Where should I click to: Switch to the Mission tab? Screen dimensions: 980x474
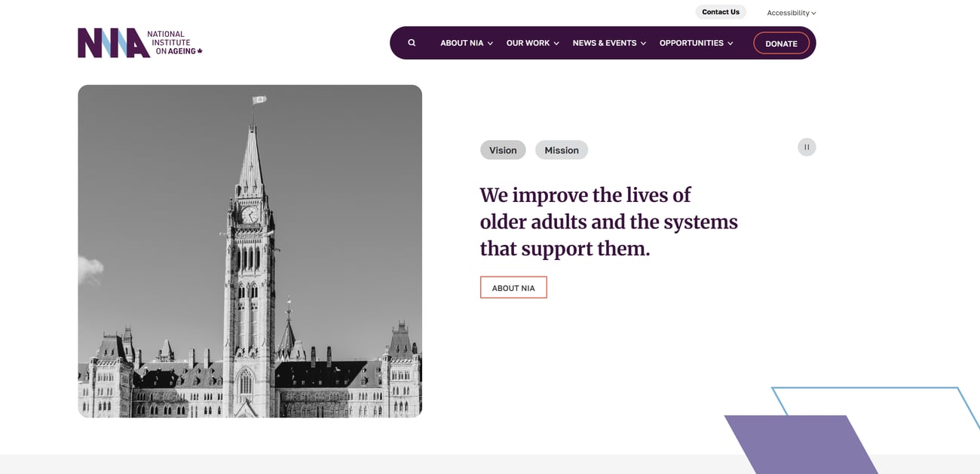562,150
